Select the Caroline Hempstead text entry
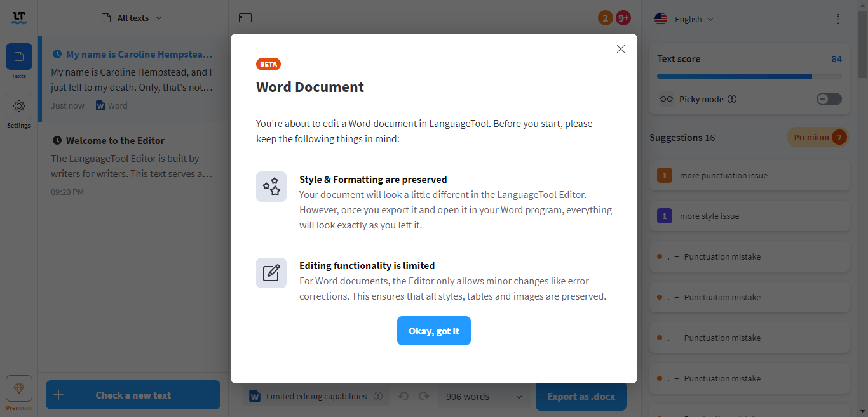This screenshot has width=868, height=417. tap(133, 76)
